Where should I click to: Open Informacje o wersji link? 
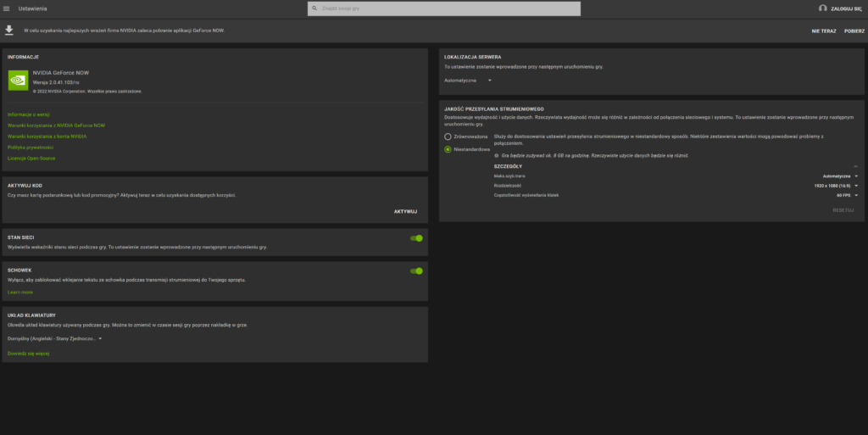point(29,114)
